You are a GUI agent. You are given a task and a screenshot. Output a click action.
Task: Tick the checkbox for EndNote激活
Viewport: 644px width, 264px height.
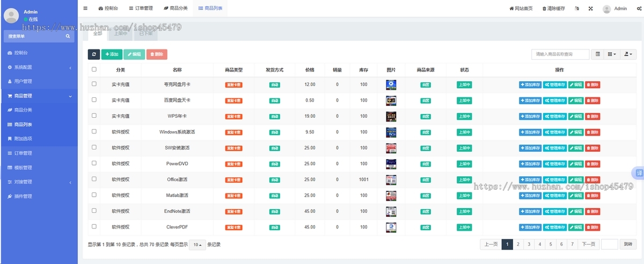[x=94, y=210]
